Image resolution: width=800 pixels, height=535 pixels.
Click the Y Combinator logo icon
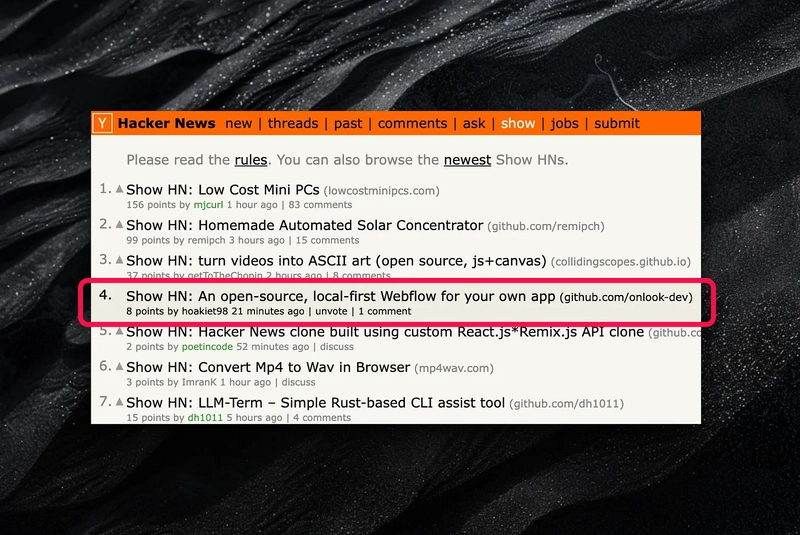click(102, 124)
